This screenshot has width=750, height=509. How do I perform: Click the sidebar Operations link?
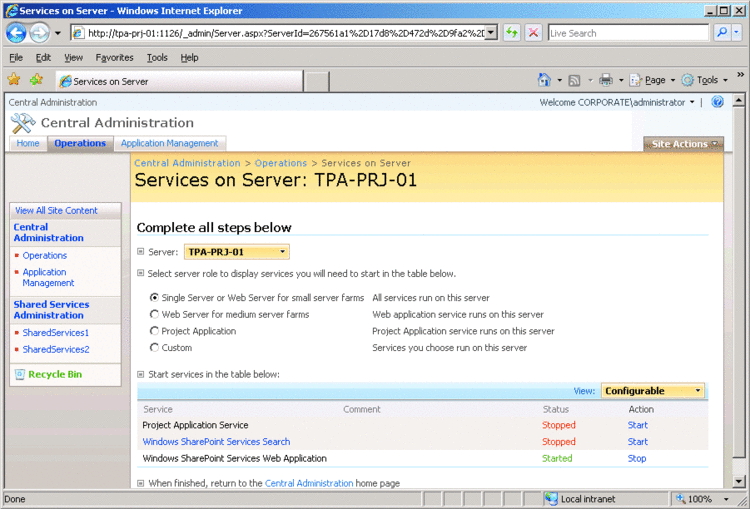coord(44,255)
